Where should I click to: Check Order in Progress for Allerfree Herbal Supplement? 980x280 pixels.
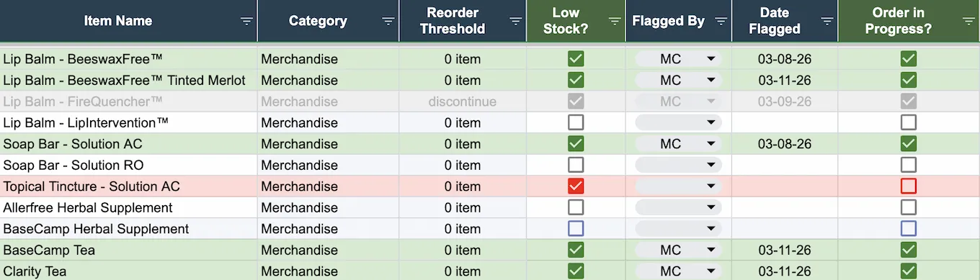click(x=909, y=207)
